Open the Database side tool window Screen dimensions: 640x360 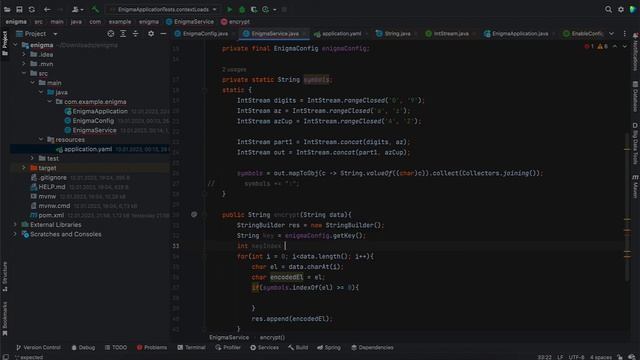click(x=635, y=96)
